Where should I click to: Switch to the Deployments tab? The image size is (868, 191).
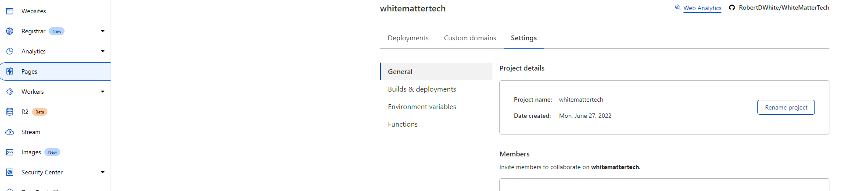[x=408, y=38]
